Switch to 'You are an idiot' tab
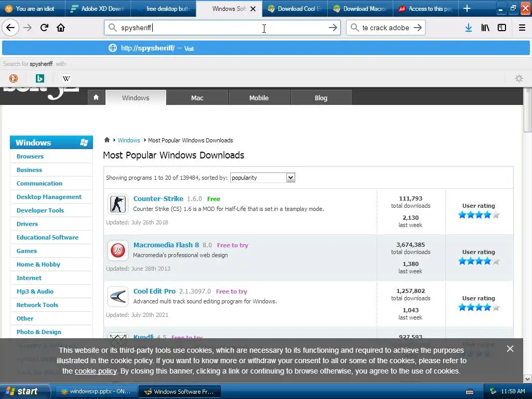 [x=33, y=9]
